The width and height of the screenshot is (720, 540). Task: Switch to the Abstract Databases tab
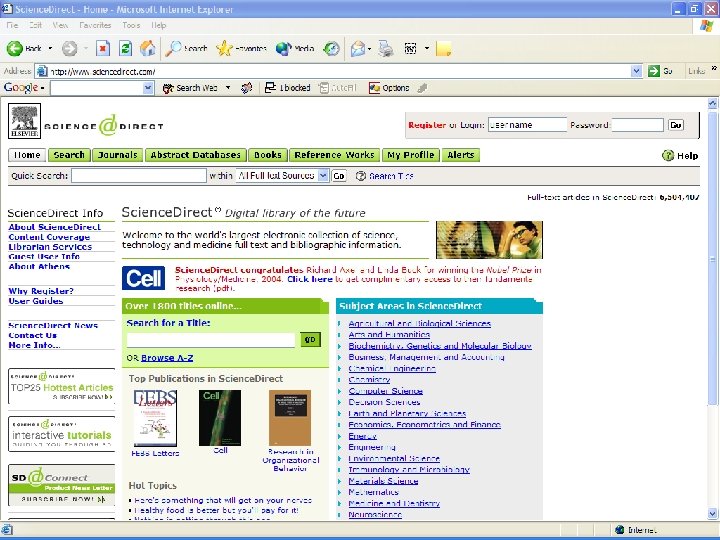click(x=196, y=155)
